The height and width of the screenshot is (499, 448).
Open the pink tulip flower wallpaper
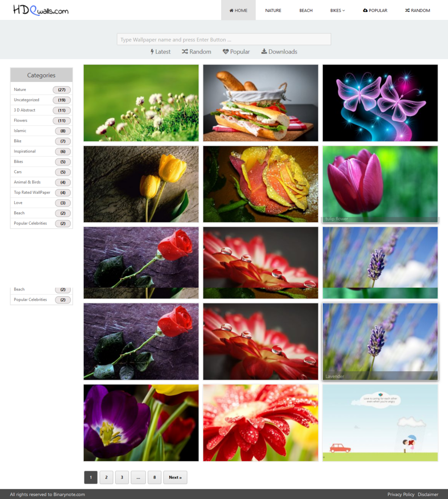380,184
